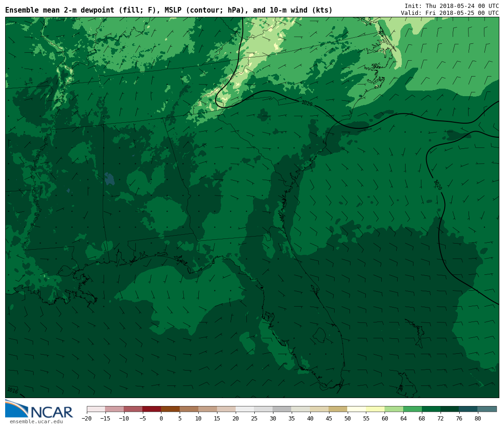Click the colorbar label '76'

tap(459, 418)
